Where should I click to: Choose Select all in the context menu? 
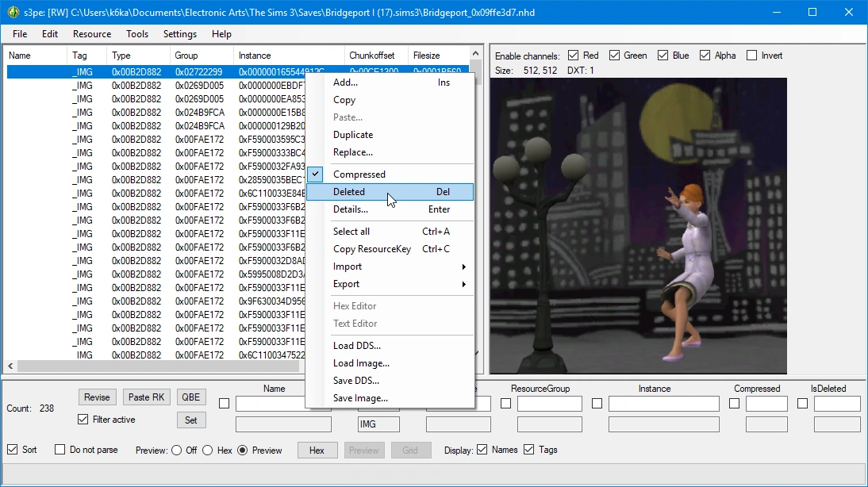[x=390, y=232]
